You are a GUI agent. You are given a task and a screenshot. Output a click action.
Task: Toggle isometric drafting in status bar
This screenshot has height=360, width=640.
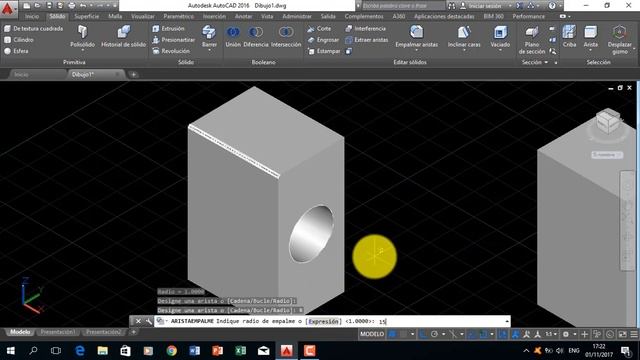click(453, 334)
